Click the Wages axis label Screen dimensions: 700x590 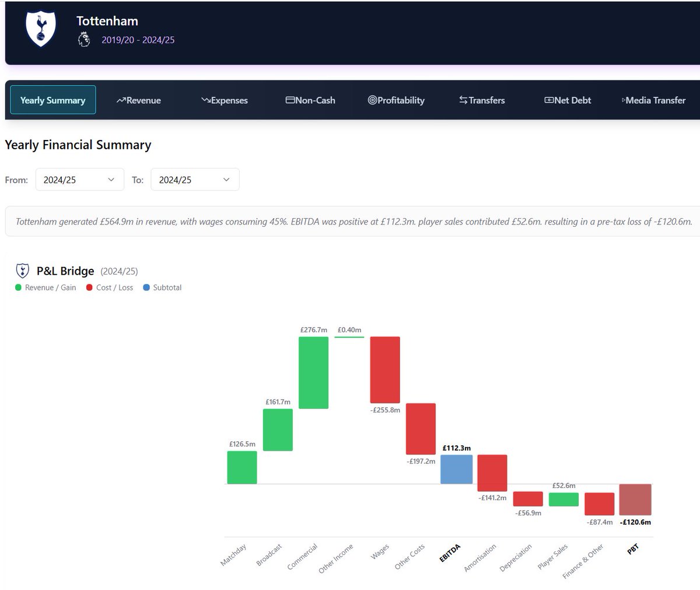pyautogui.click(x=380, y=553)
